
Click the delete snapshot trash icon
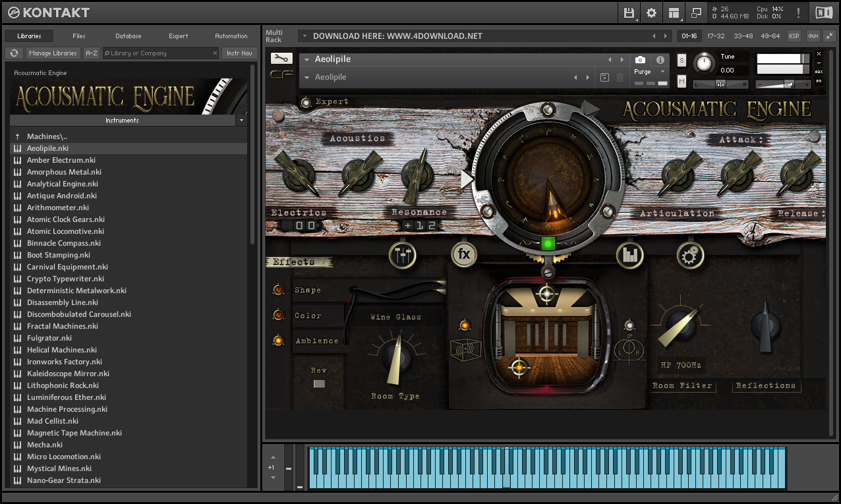pos(620,78)
